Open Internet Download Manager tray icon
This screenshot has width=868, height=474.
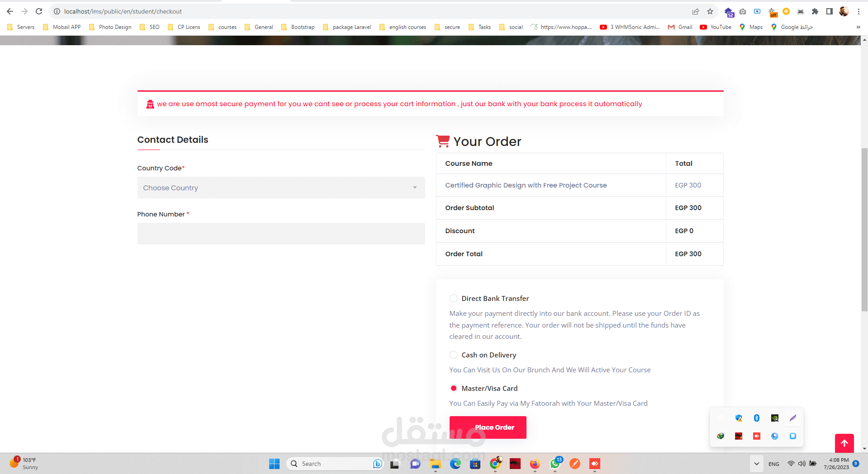point(721,436)
